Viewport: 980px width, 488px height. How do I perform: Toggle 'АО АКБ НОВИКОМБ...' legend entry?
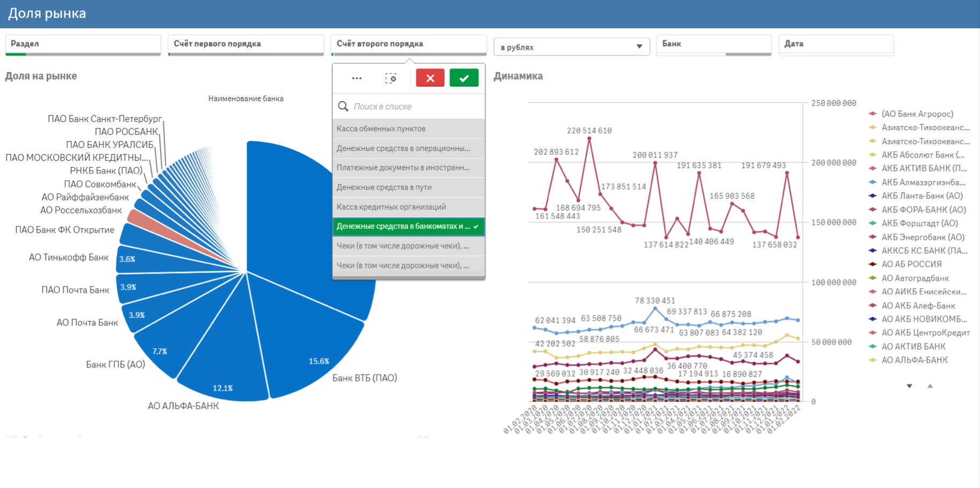tap(918, 319)
